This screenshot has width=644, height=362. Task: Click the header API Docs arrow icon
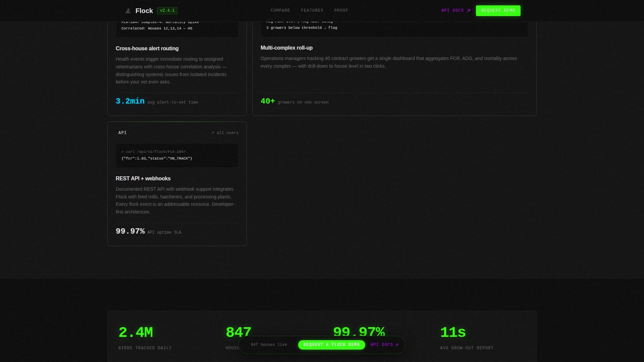pos(469,11)
